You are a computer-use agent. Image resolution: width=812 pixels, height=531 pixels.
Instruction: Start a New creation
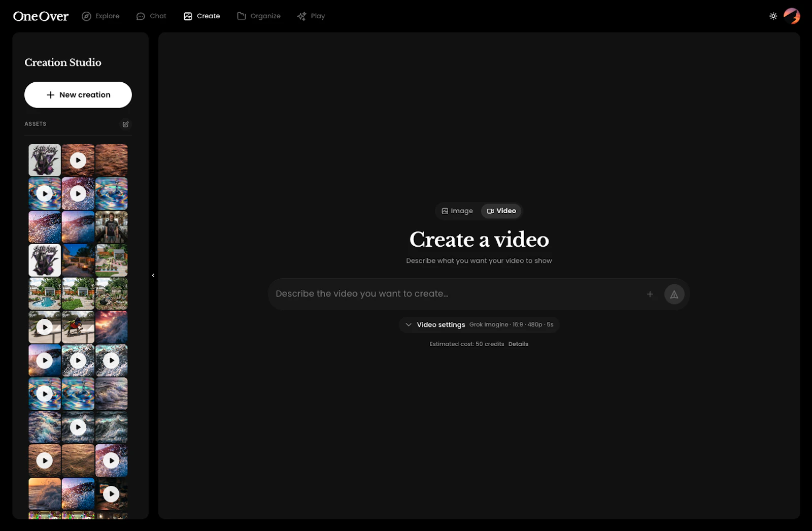point(78,95)
